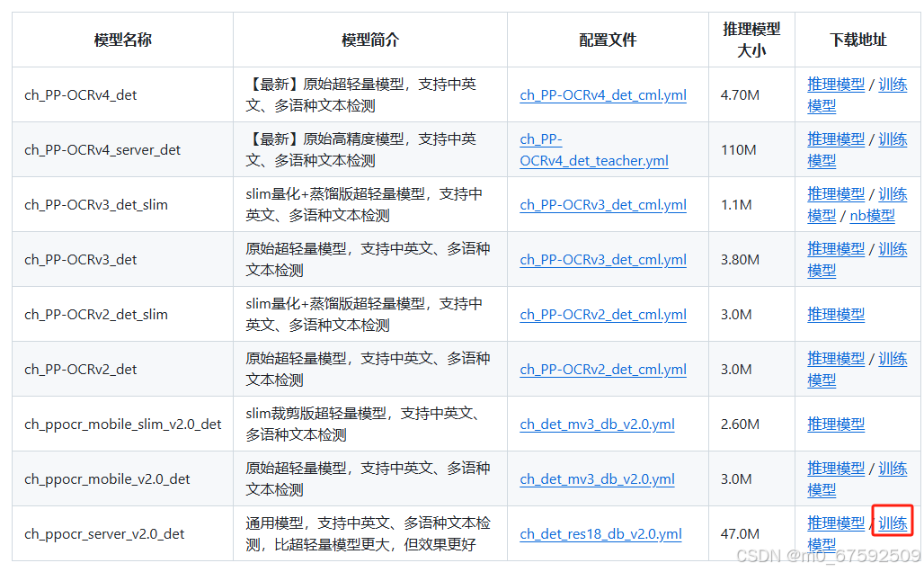
Task: Download 推理模型 for ch_PP-OCRv2_det_slim
Action: [836, 314]
